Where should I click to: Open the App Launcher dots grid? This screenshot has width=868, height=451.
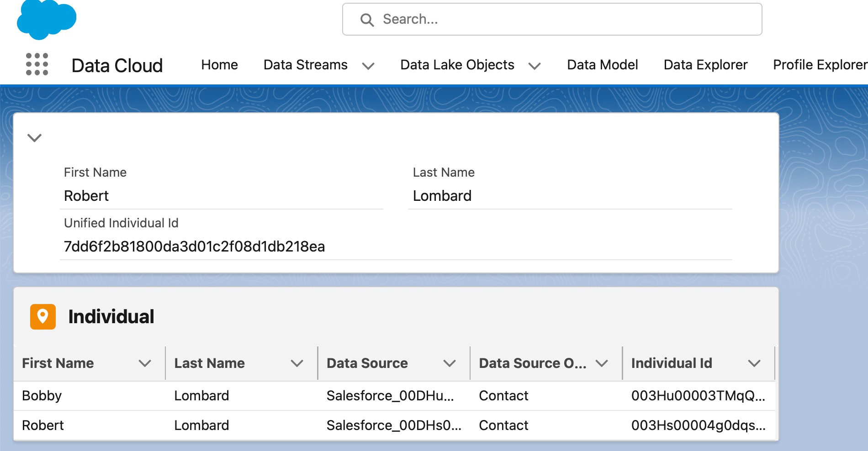[x=37, y=64]
